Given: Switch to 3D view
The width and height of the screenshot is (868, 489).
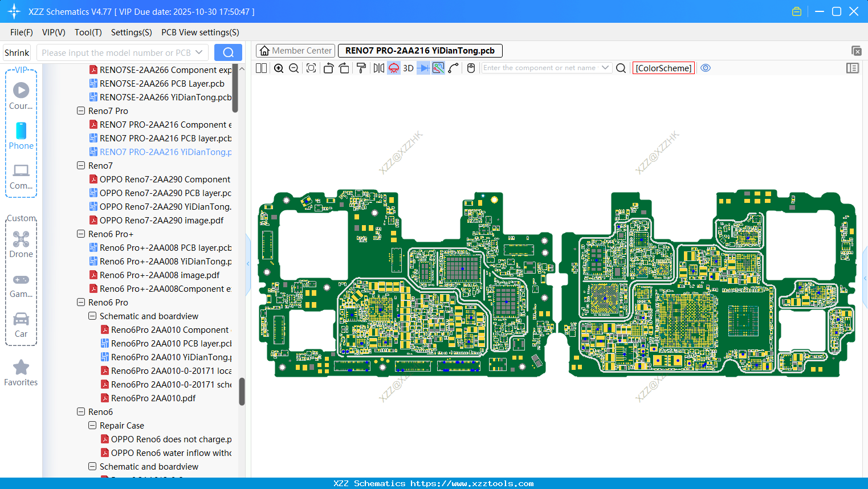Looking at the screenshot, I should 408,68.
